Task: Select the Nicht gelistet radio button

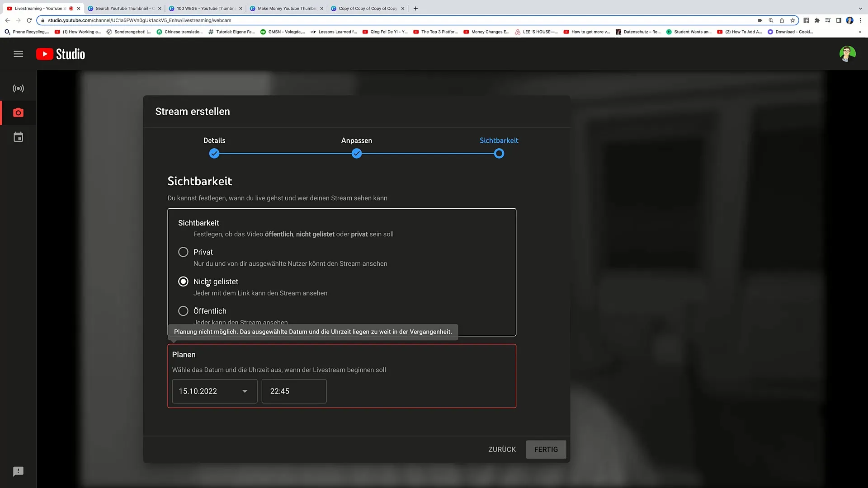Action: tap(183, 282)
